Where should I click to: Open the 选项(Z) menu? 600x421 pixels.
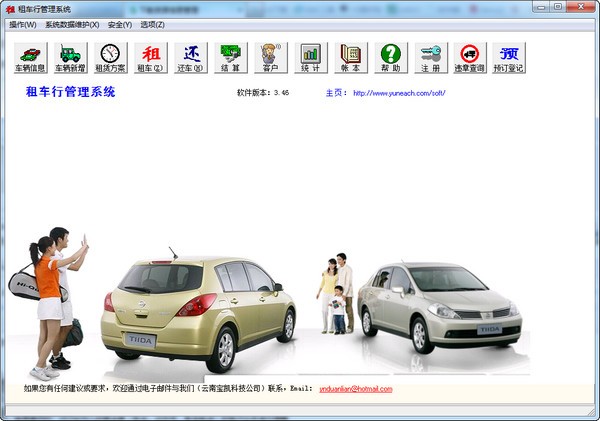point(152,24)
